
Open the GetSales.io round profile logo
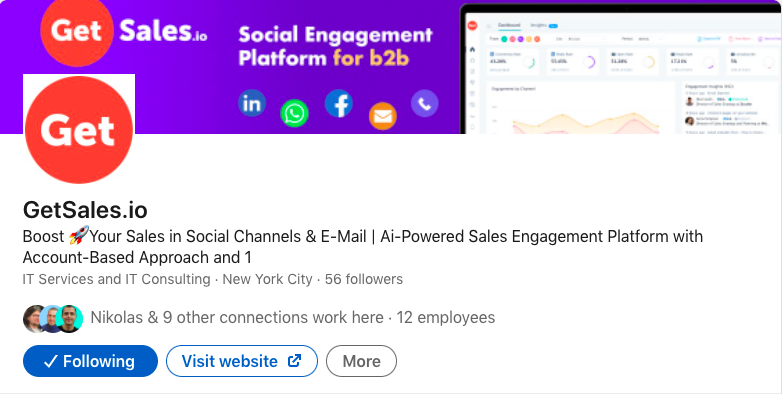[79, 130]
